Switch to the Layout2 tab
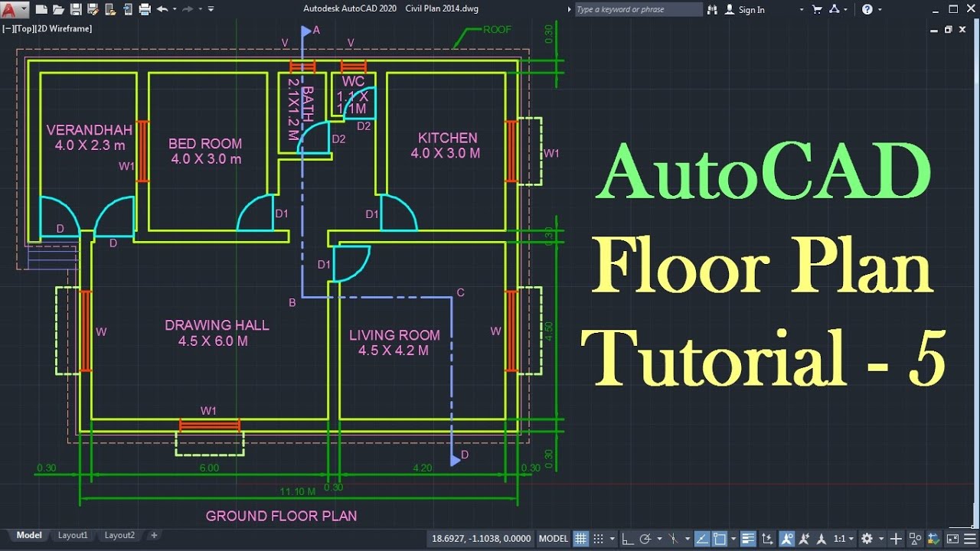 point(119,536)
